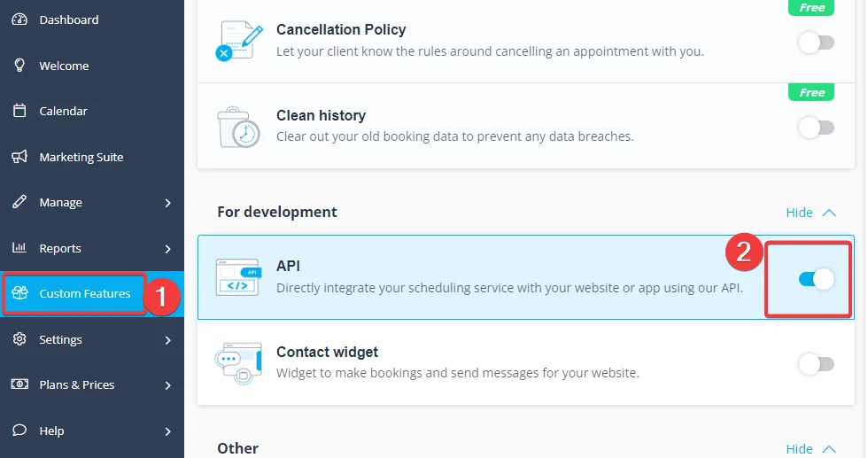Click the API feature icon
868x458 pixels.
[238, 277]
